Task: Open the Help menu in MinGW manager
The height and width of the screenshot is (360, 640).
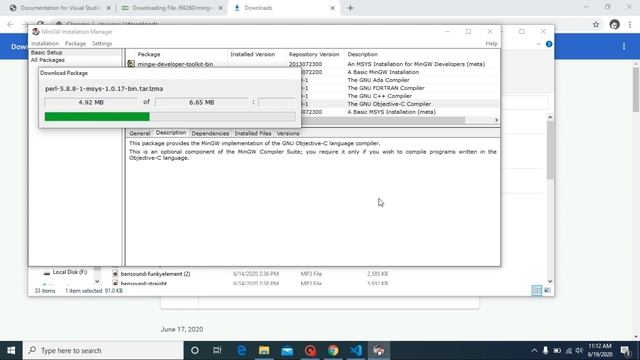Action: pos(491,43)
